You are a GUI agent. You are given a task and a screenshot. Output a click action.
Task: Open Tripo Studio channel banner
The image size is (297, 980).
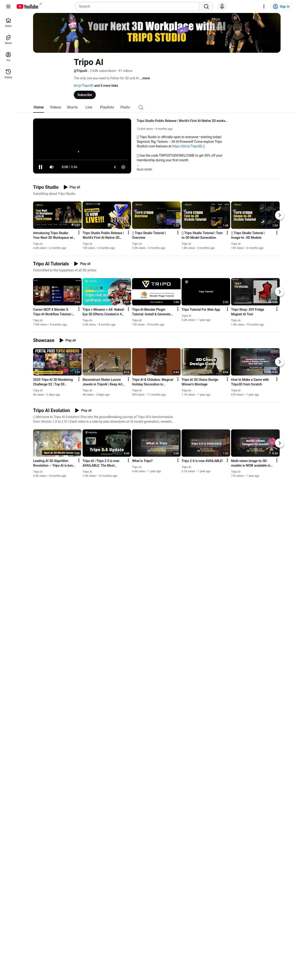[157, 33]
